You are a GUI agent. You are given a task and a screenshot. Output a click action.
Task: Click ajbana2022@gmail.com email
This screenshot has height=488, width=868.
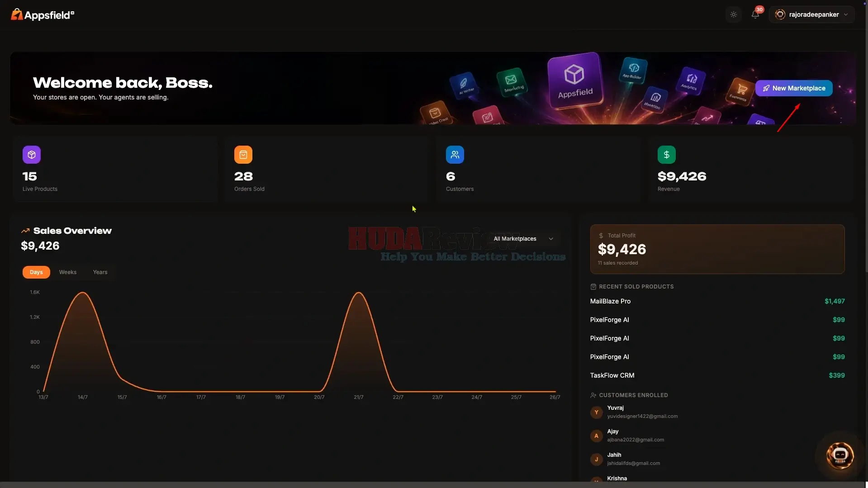pos(636,440)
